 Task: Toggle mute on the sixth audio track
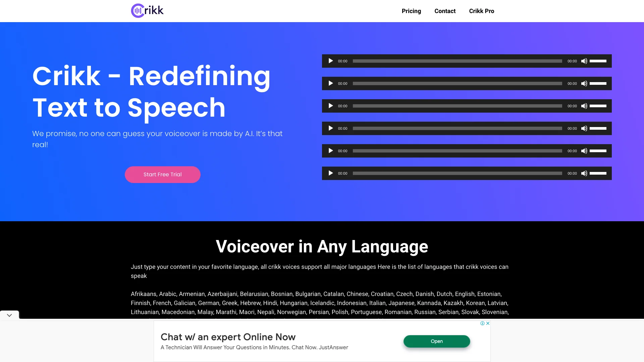pos(584,173)
